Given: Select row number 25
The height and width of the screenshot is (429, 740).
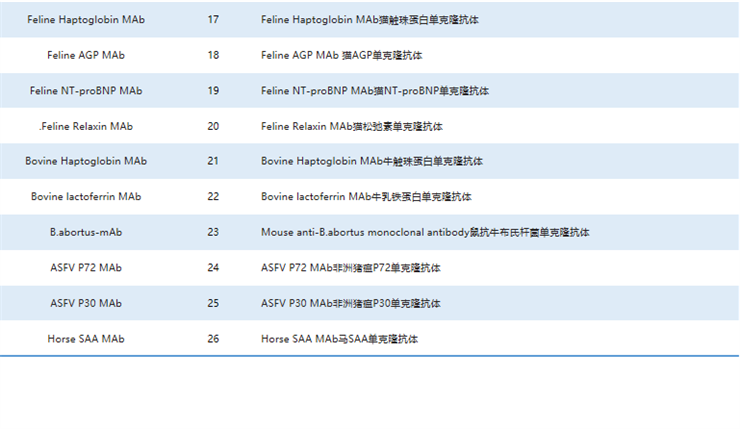Looking at the screenshot, I should tap(213, 303).
